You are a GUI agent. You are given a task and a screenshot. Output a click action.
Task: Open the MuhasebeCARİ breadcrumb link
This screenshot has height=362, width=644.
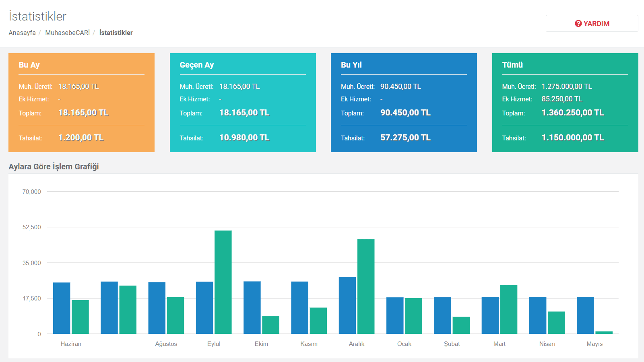67,33
